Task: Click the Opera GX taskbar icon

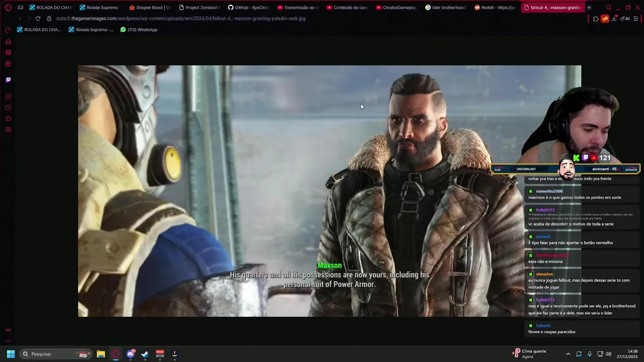Action: point(116,354)
